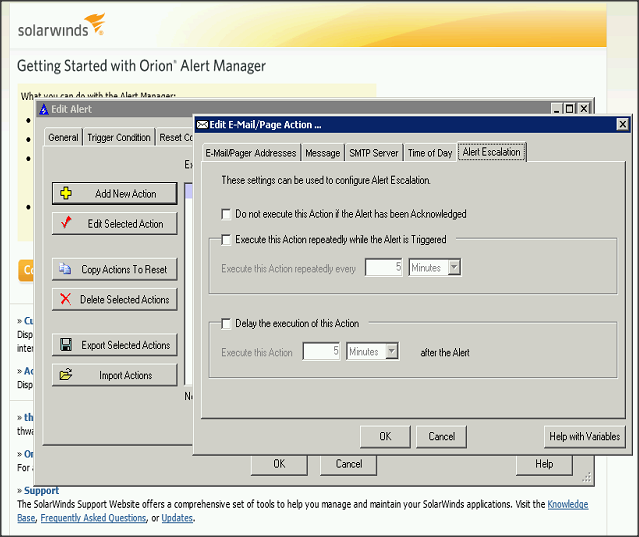The image size is (639, 537).
Task: Maximize the Edit Alert window
Action: pyautogui.click(x=570, y=109)
